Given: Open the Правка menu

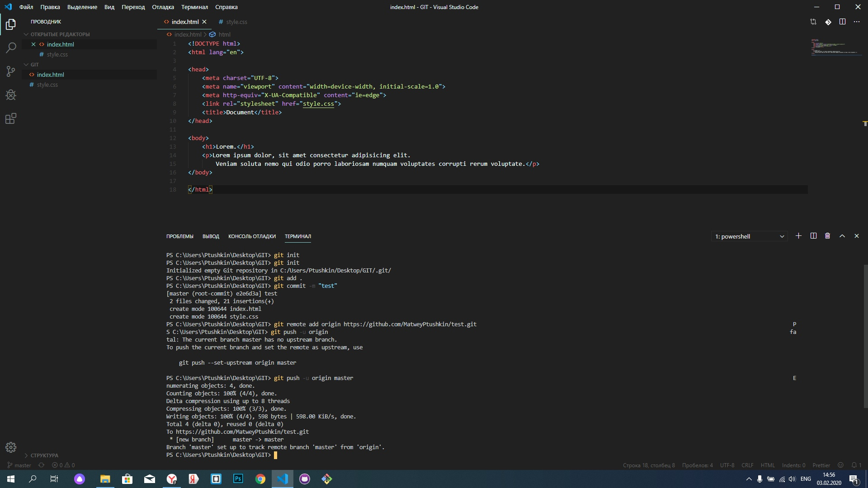Looking at the screenshot, I should (x=50, y=7).
